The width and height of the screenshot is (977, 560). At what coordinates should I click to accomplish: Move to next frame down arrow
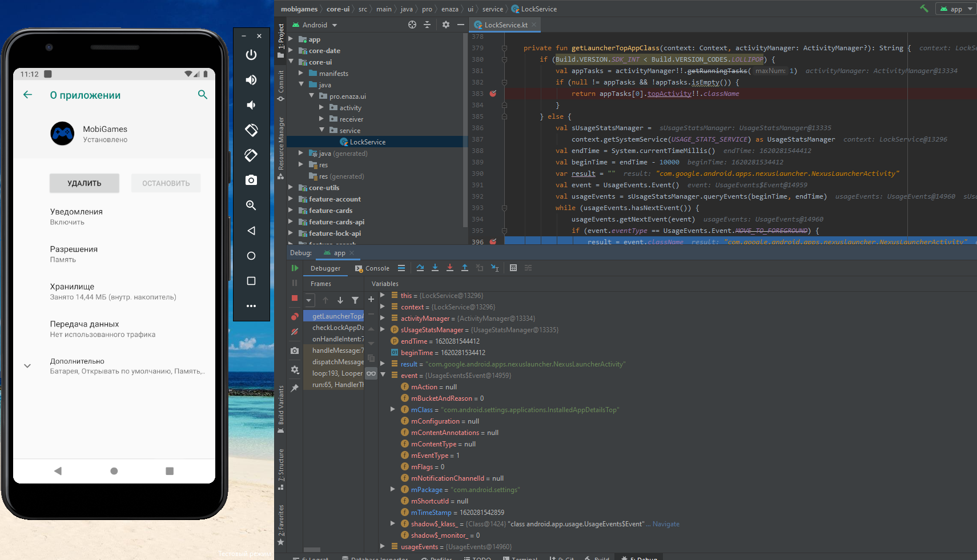tap(340, 300)
